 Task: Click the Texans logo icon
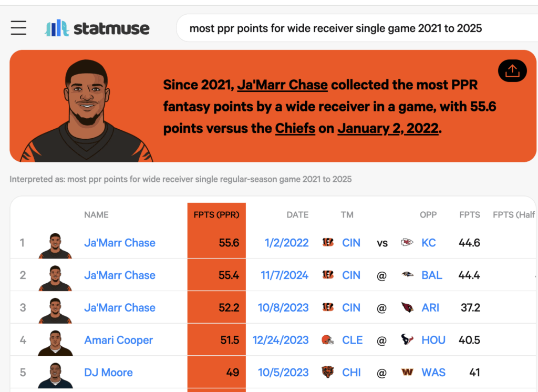click(407, 340)
